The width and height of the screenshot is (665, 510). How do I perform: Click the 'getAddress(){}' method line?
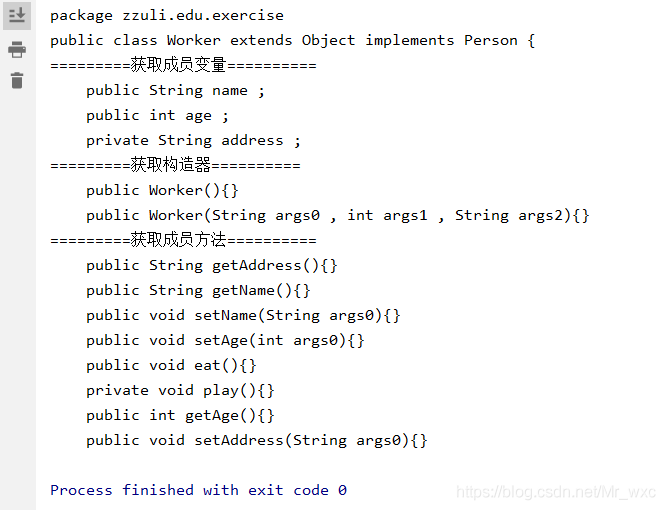pyautogui.click(x=212, y=266)
